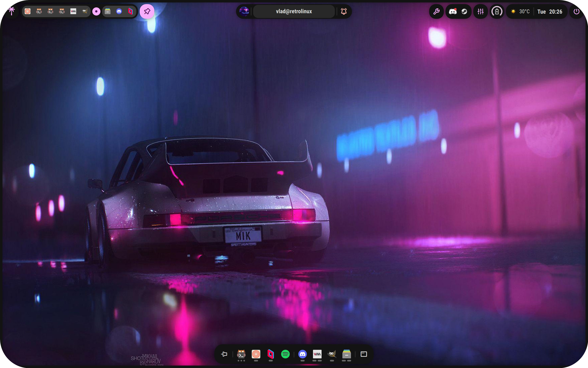Focus the file manager in the top workspace bar
588x368 pixels.
point(108,11)
